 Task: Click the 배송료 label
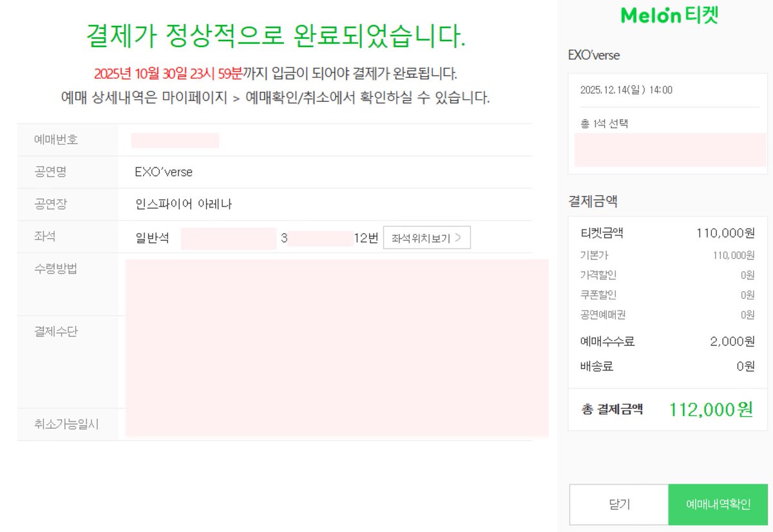596,367
